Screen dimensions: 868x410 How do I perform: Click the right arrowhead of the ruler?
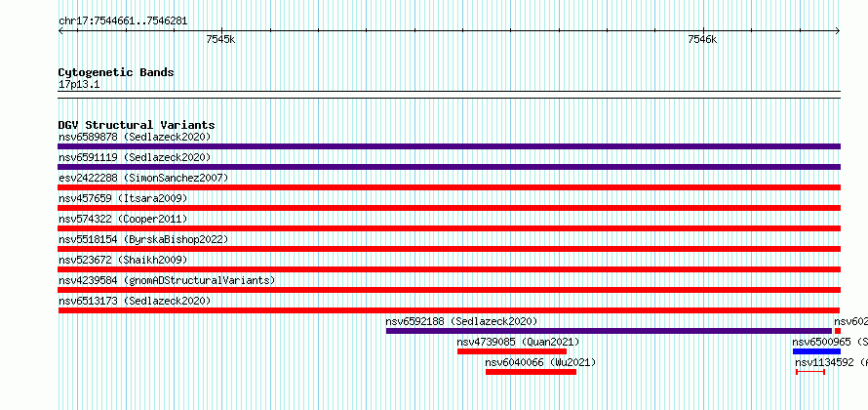(x=838, y=30)
